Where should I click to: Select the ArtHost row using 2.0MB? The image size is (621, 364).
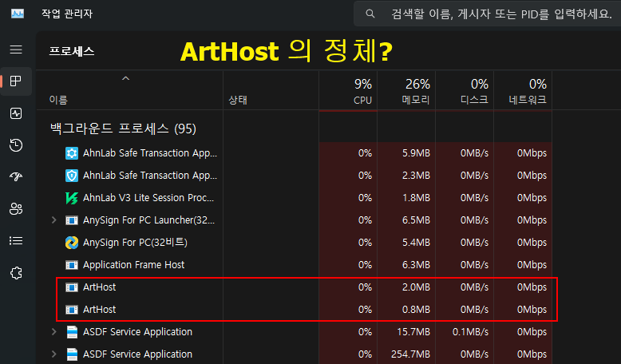point(295,287)
